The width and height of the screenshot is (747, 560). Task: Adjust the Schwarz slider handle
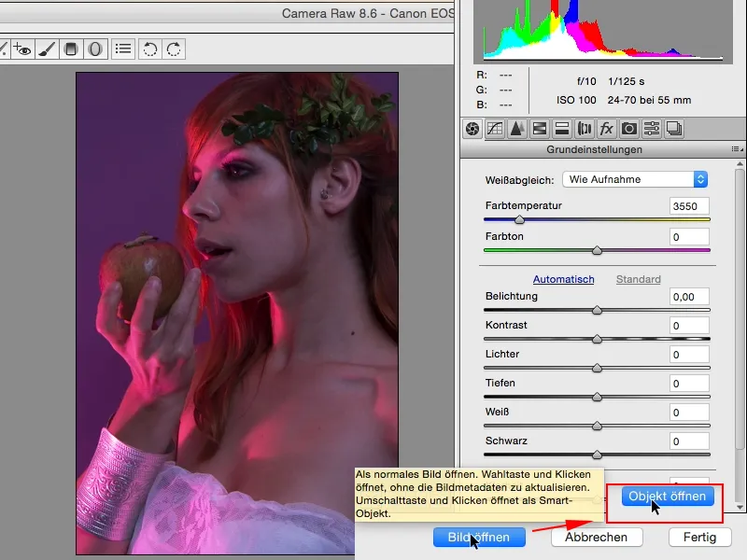coord(597,455)
